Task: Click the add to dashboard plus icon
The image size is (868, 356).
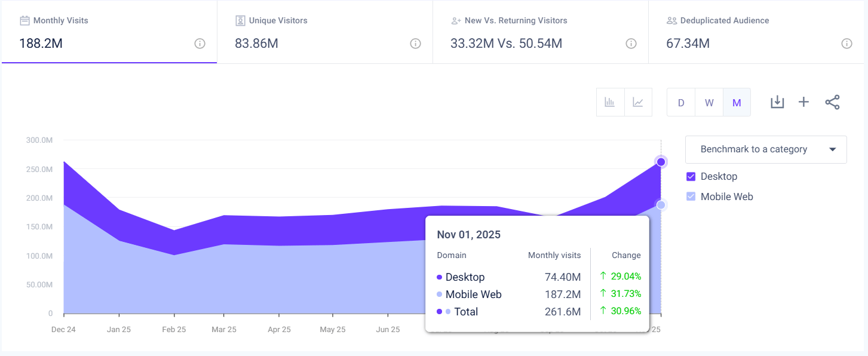Action: pos(803,102)
